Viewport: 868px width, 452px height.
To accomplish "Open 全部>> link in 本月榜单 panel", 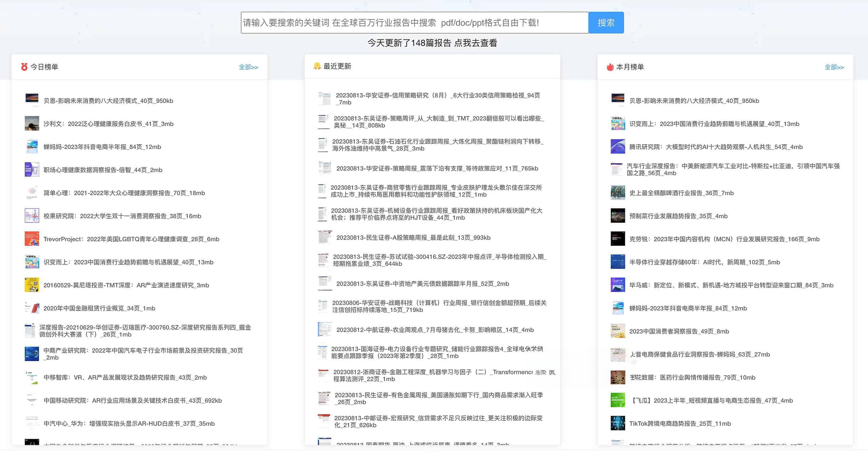I will [x=834, y=67].
